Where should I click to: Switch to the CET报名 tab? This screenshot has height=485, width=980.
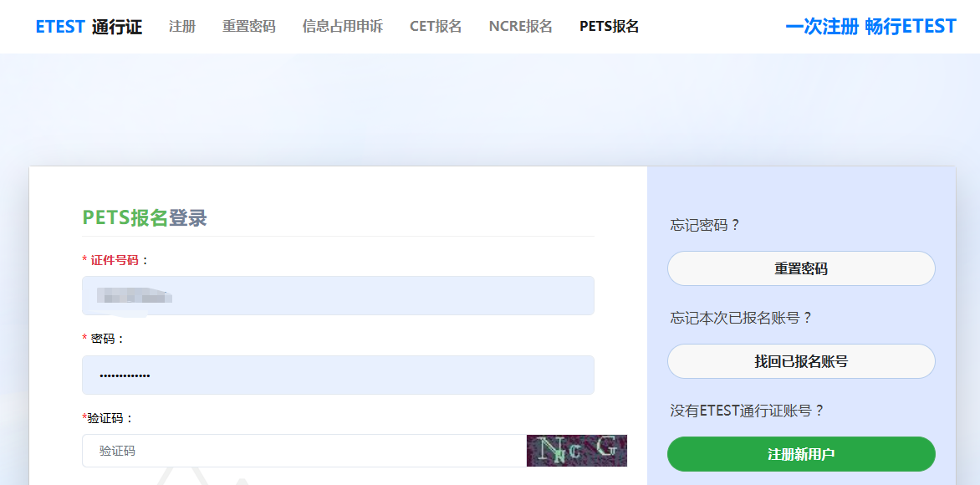click(x=435, y=26)
